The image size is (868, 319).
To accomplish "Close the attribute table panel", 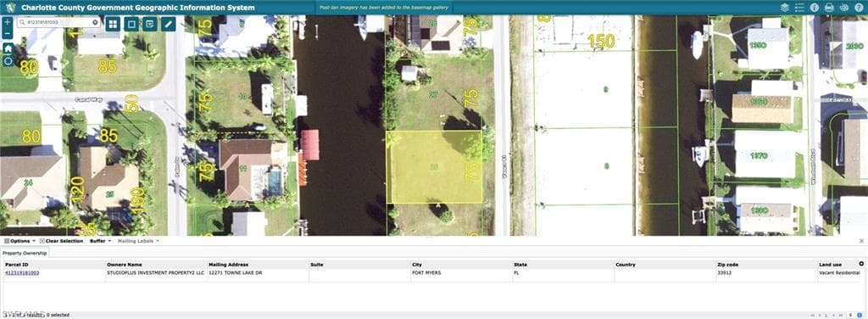I will (x=861, y=241).
